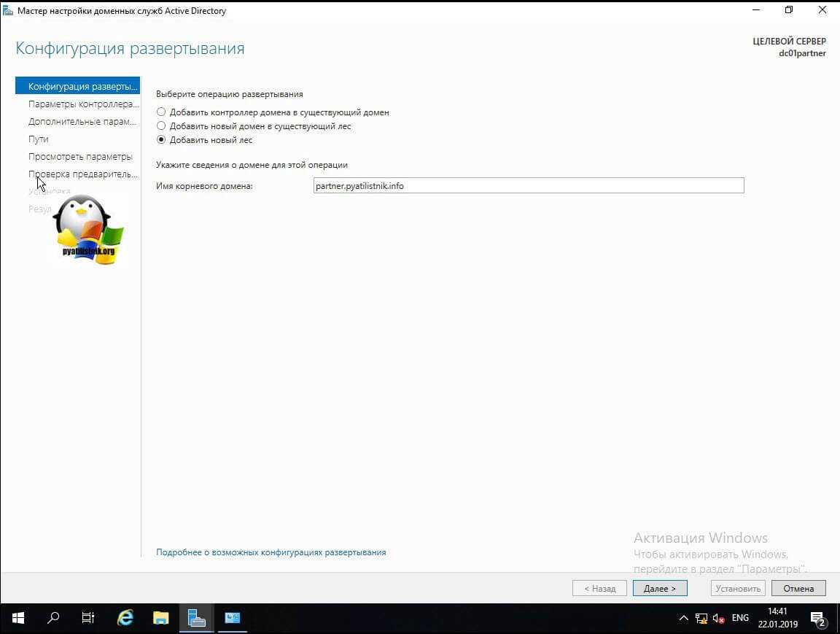Restore down the wizard window
840x634 pixels.
(x=788, y=10)
